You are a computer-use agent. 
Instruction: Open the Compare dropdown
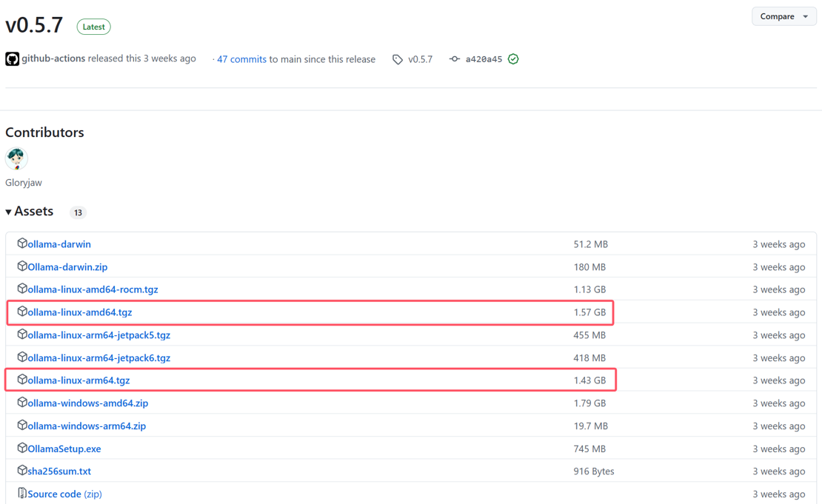click(783, 16)
